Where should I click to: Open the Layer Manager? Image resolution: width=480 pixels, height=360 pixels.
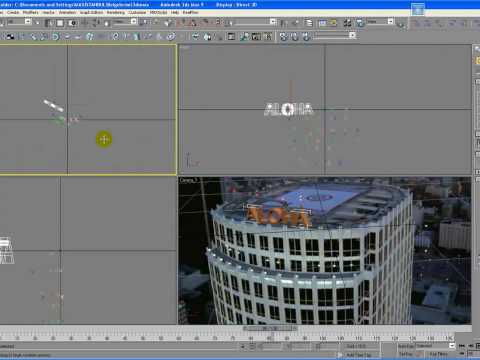tap(309, 23)
